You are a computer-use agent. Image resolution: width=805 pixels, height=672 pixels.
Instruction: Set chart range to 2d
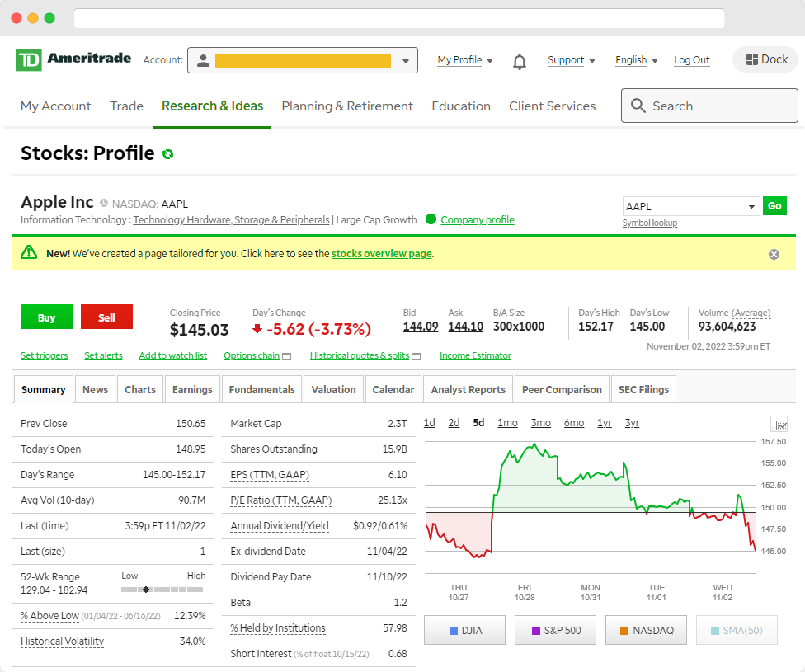tap(454, 422)
